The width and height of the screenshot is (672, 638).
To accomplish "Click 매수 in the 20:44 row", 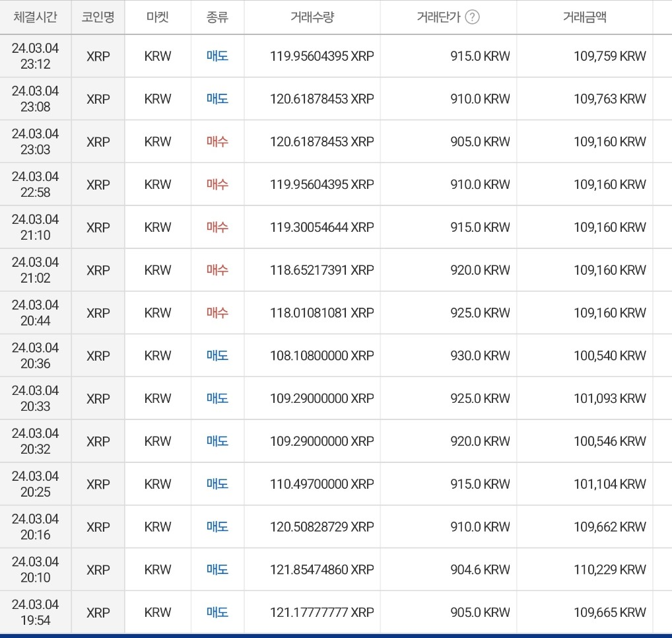I will pos(217,313).
